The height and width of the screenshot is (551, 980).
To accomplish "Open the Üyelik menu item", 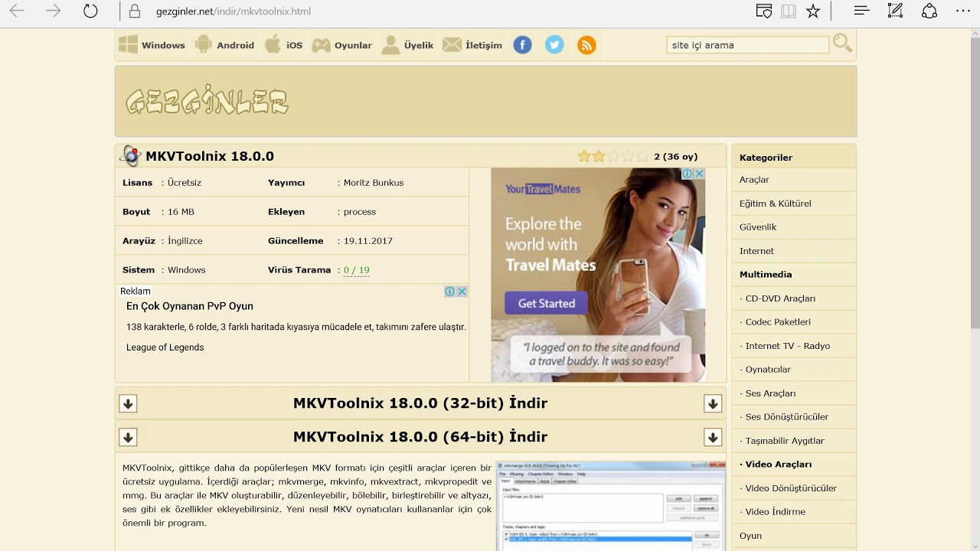I will click(407, 45).
